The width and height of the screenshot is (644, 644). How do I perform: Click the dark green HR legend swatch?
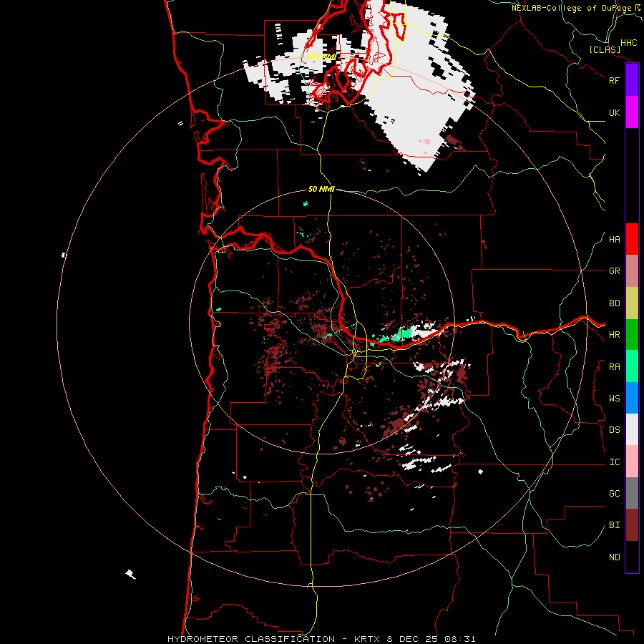[632, 335]
